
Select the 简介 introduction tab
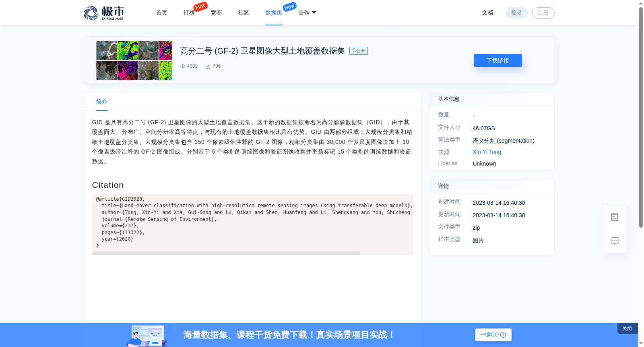pyautogui.click(x=101, y=102)
